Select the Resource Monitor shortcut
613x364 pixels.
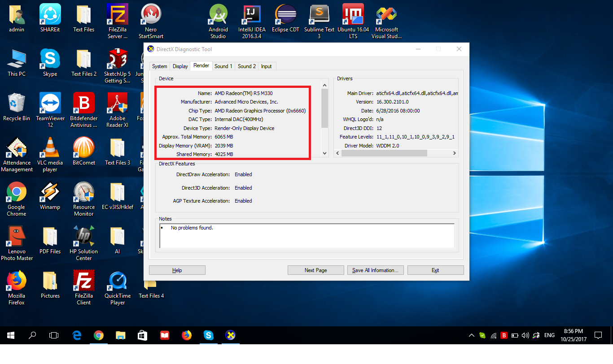[84, 199]
